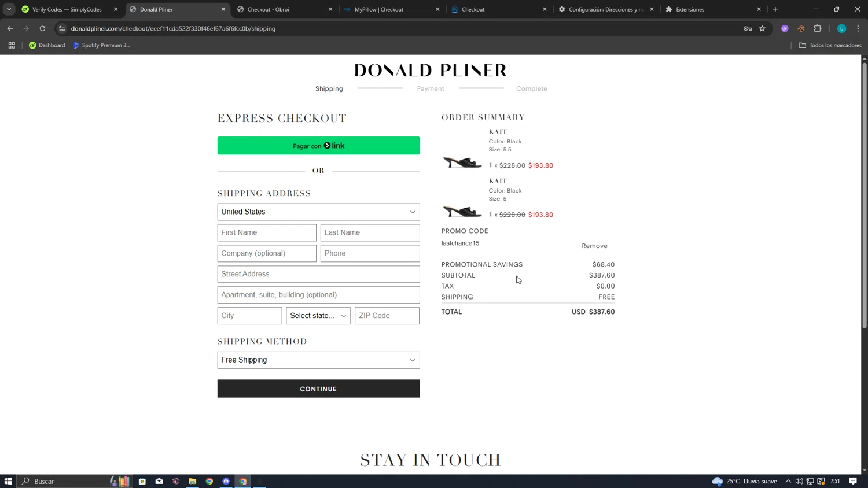Open the weather widget showing 25°C
This screenshot has height=488, width=868.
(745, 481)
